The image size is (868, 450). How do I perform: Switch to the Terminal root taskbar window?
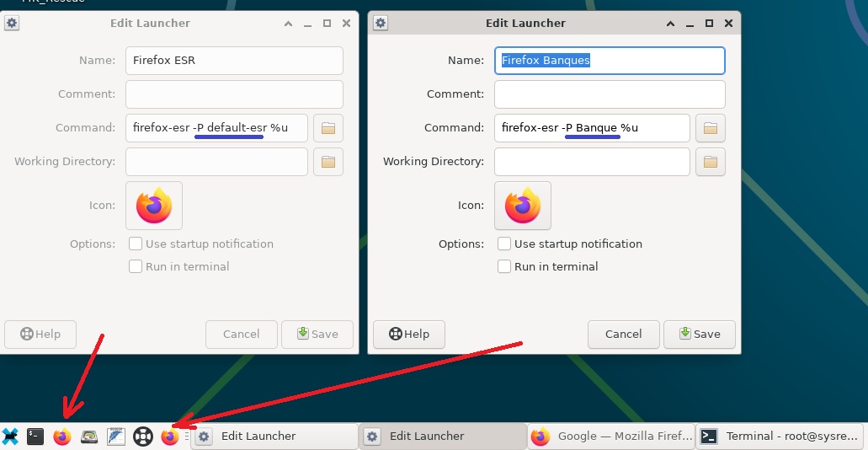(780, 437)
